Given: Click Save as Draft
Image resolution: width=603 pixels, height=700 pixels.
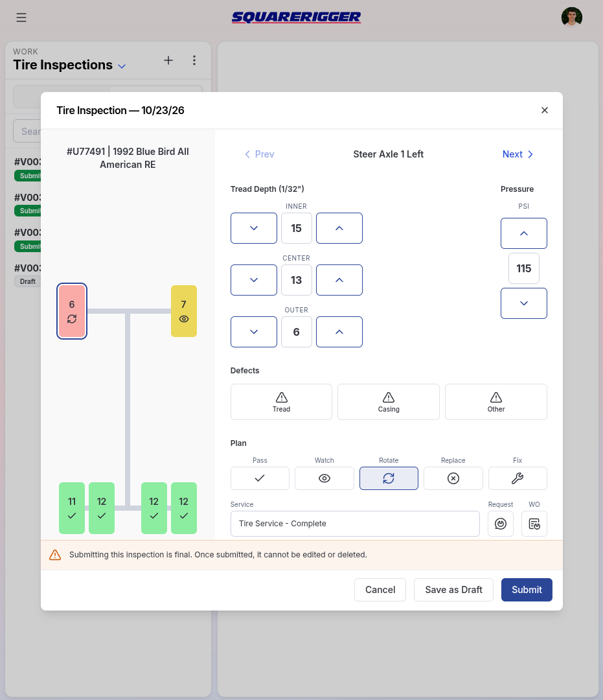Looking at the screenshot, I should tap(453, 590).
